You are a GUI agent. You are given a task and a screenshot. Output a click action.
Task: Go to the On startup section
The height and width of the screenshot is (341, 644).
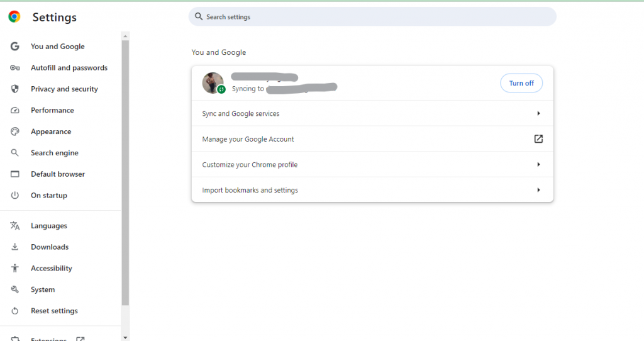[48, 196]
